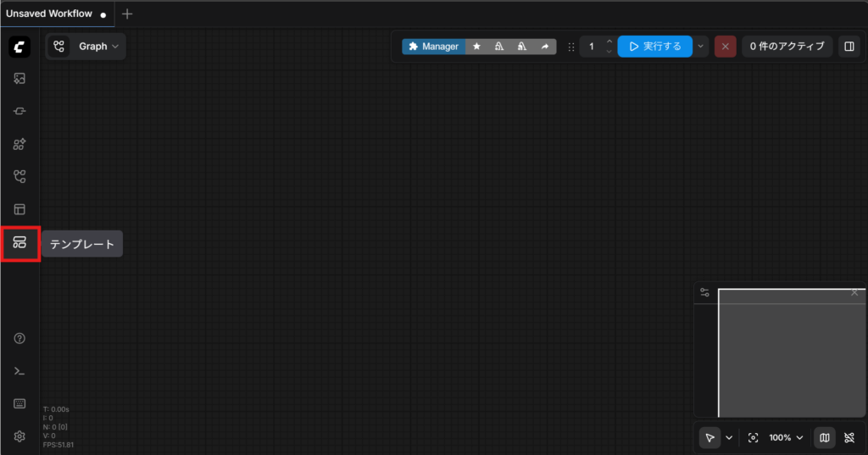The image size is (868, 455).
Task: Expand run options arrow beside 実行する
Action: [x=701, y=47]
